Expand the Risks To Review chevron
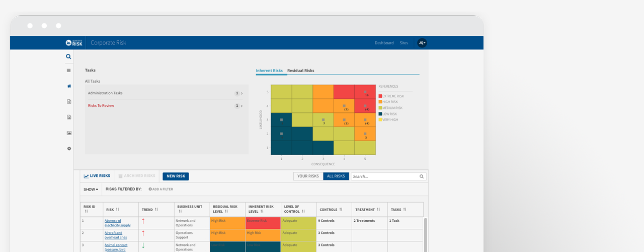Image resolution: width=644 pixels, height=252 pixels. pos(242,106)
